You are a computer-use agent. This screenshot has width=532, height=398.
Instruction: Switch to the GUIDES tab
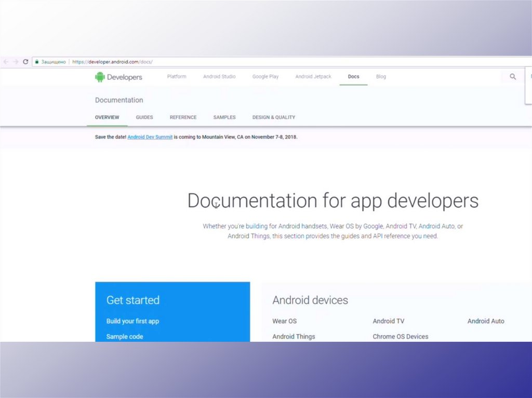click(x=144, y=117)
